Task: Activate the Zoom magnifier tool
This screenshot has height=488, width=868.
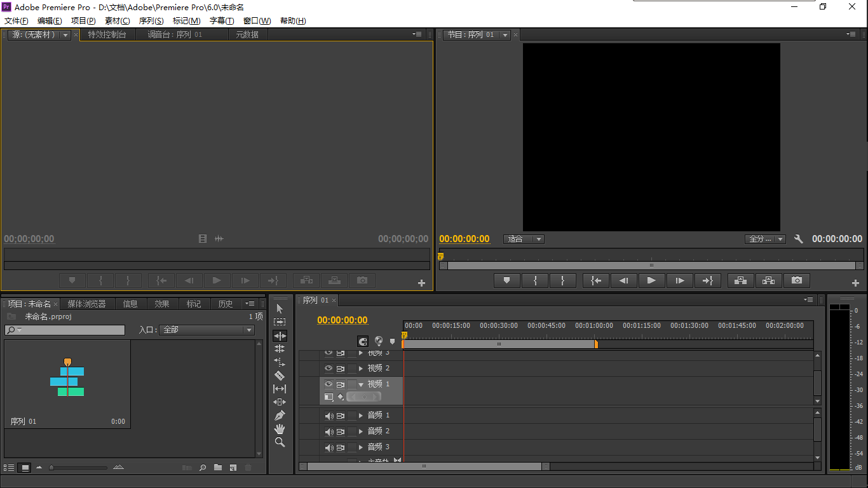Action: [280, 442]
